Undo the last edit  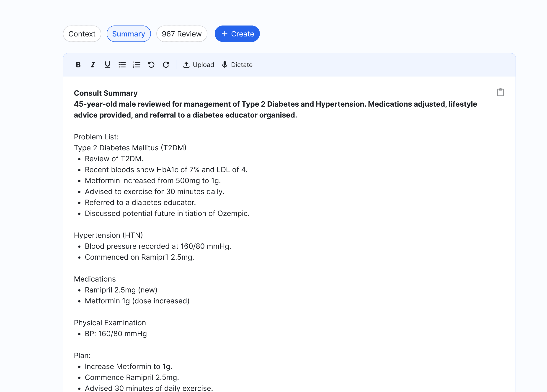(x=151, y=65)
